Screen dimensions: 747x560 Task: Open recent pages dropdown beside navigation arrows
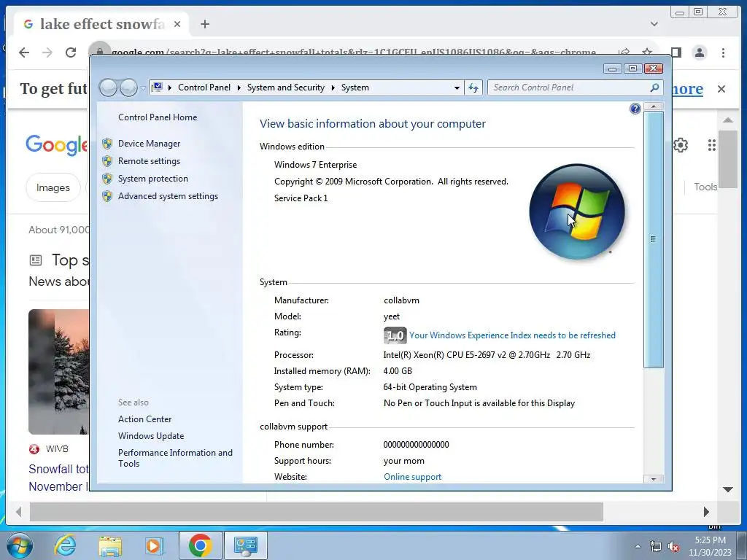coord(143,88)
